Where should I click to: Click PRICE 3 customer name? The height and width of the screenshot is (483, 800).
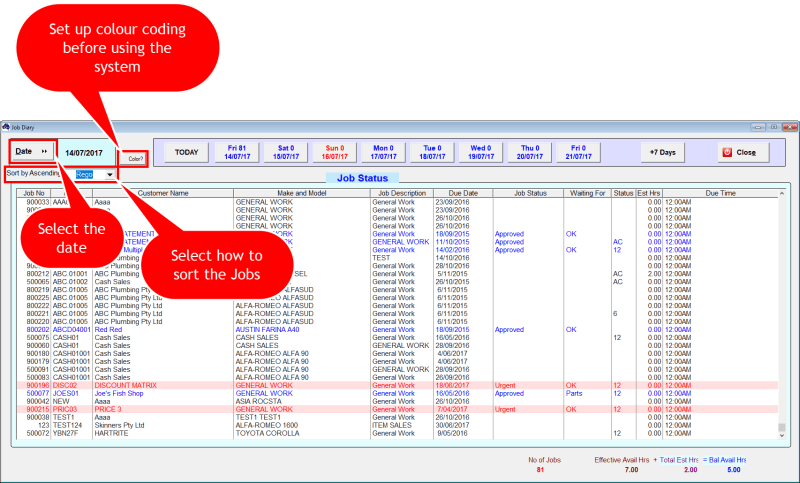click(108, 410)
